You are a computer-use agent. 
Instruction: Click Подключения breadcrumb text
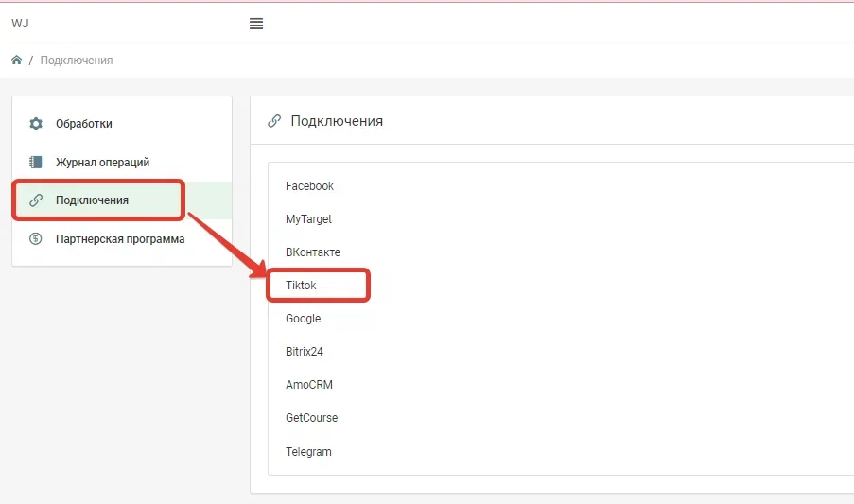77,61
